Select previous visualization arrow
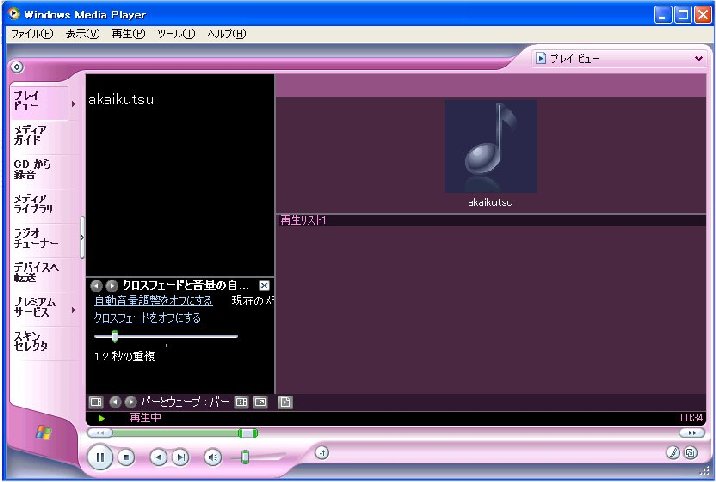This screenshot has width=716, height=482. tap(115, 402)
